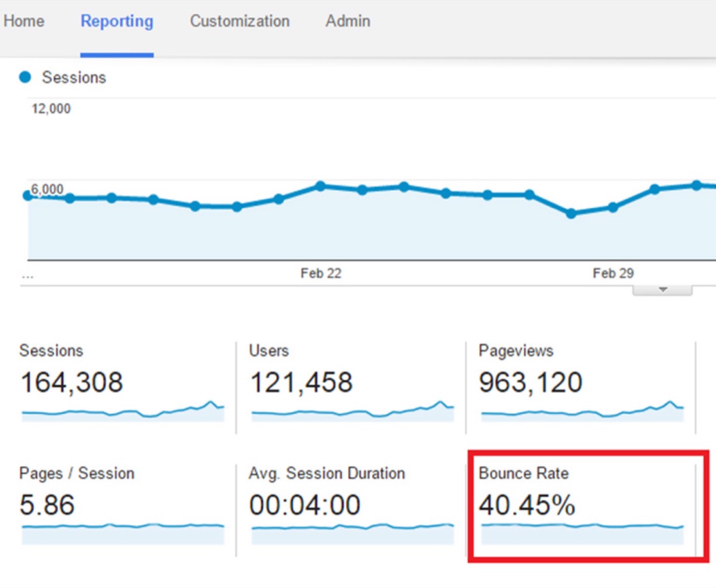Open the Home tab
Viewport: 716px width, 588px height.
[23, 21]
